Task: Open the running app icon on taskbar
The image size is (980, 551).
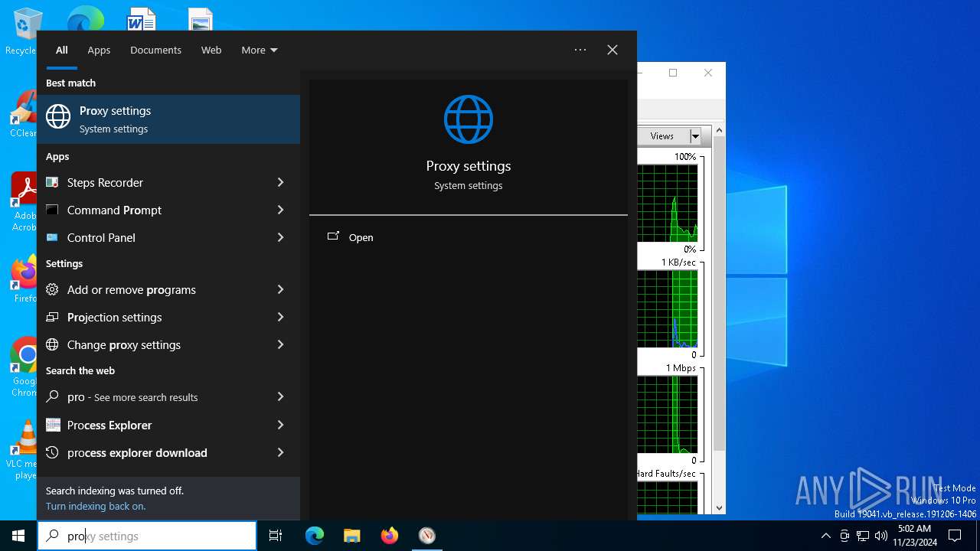Action: tap(426, 536)
